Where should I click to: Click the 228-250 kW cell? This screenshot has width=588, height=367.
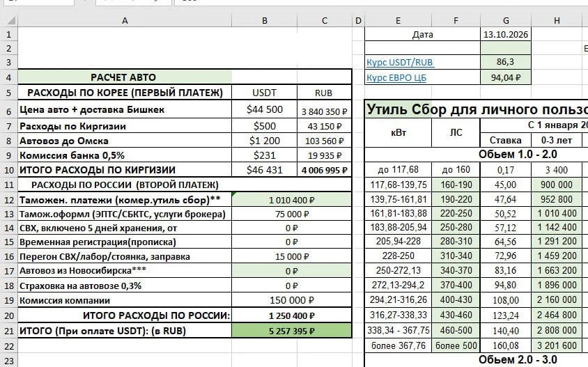point(399,256)
